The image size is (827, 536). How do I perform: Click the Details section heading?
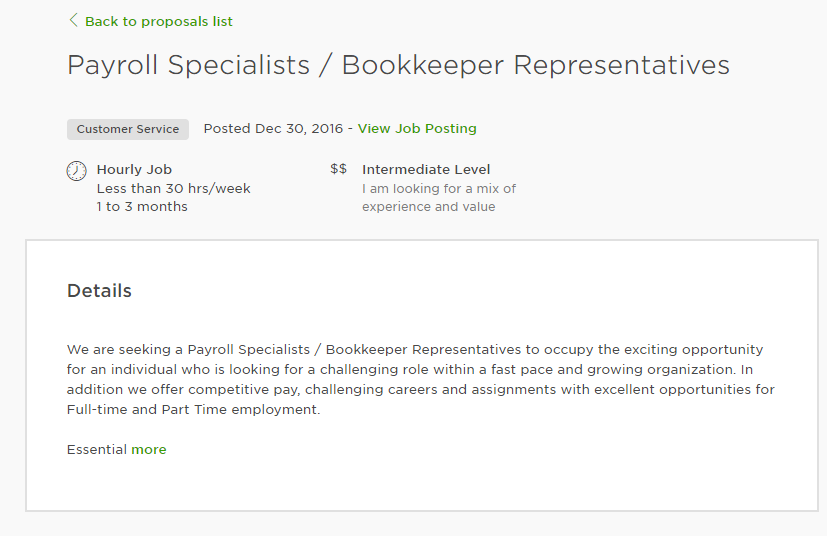click(x=99, y=291)
